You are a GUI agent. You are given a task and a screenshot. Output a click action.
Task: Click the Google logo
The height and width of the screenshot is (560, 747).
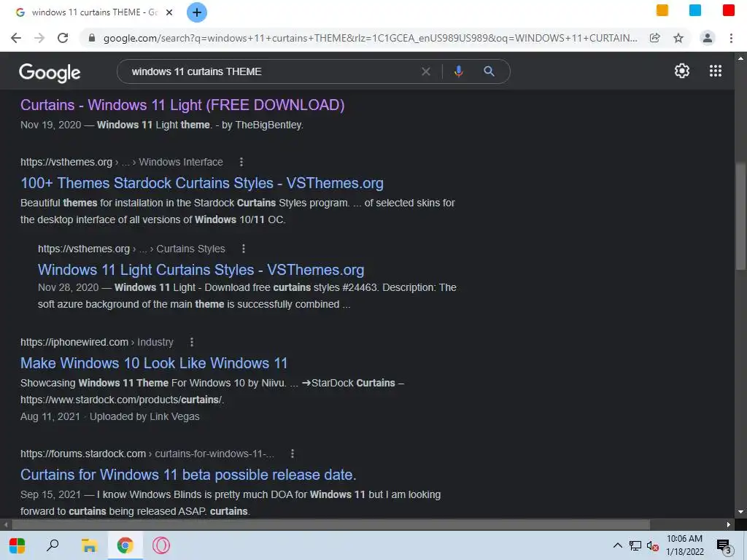click(50, 72)
